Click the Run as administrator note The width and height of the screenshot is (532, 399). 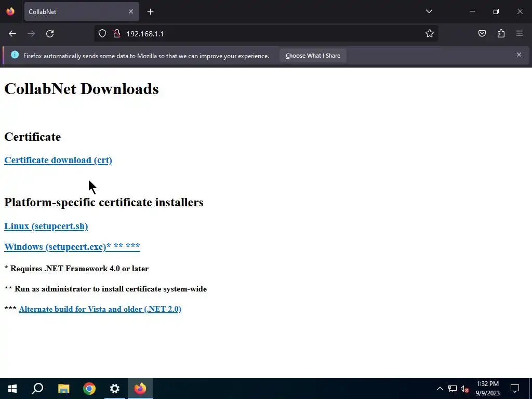(105, 289)
